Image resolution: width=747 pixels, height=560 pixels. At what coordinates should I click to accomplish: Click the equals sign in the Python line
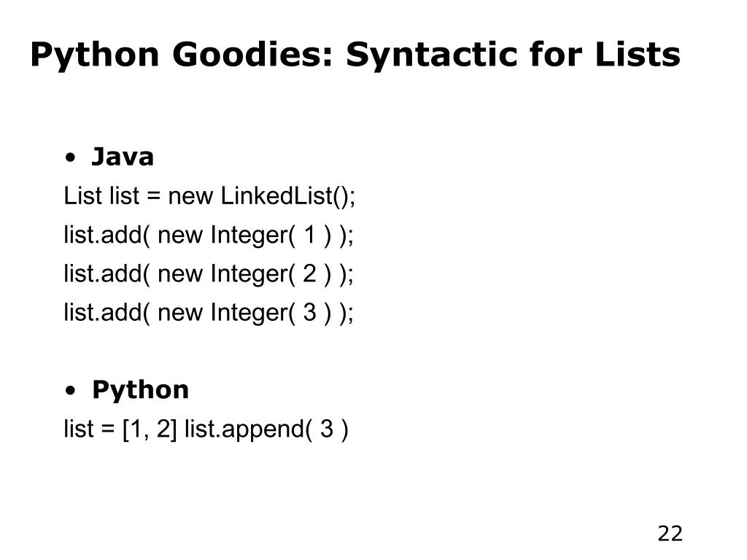click(108, 429)
